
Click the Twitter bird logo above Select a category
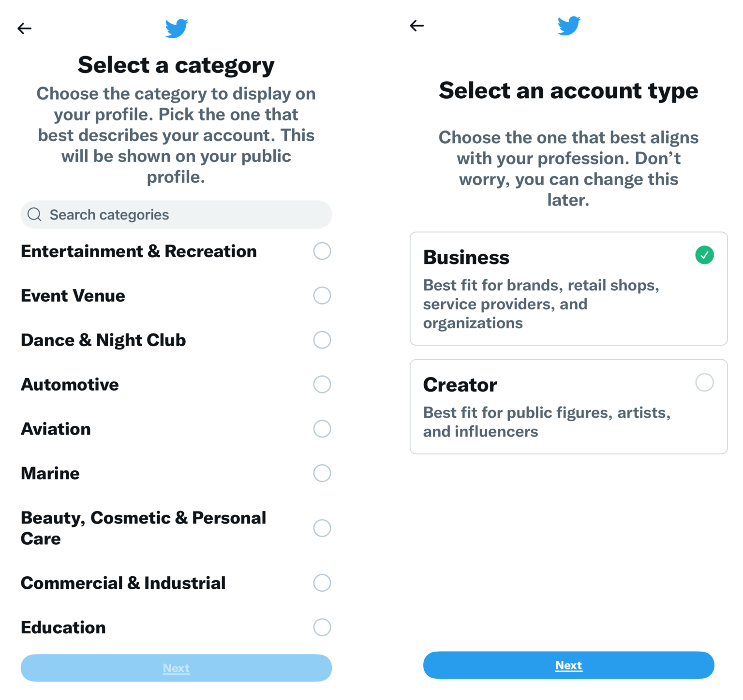(x=176, y=28)
